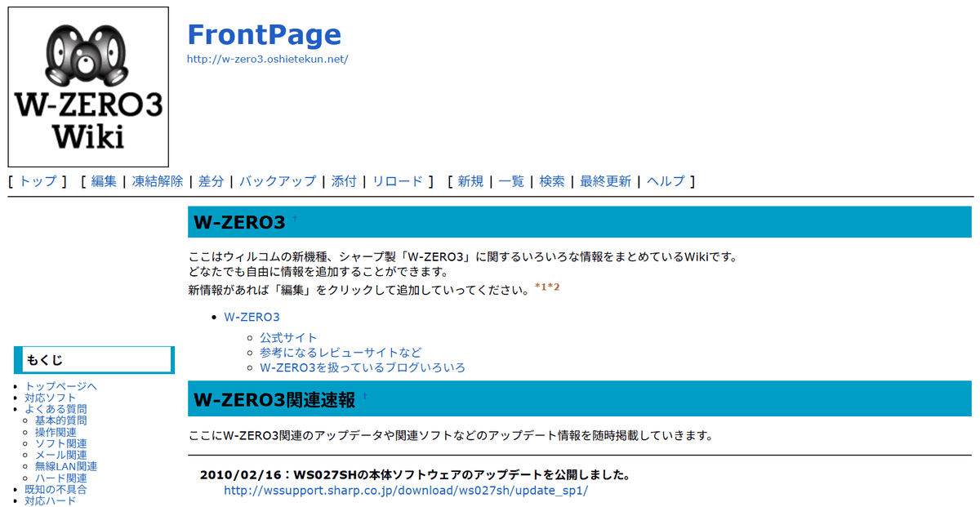Open 操作関連 in the sidebar
Screen dimensions: 980x507
pos(56,432)
